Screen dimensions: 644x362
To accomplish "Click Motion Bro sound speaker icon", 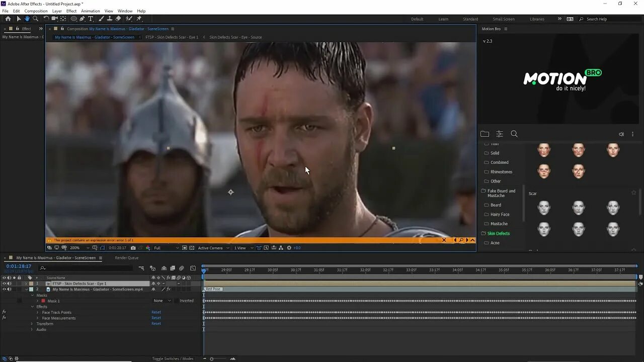I will coord(621,134).
